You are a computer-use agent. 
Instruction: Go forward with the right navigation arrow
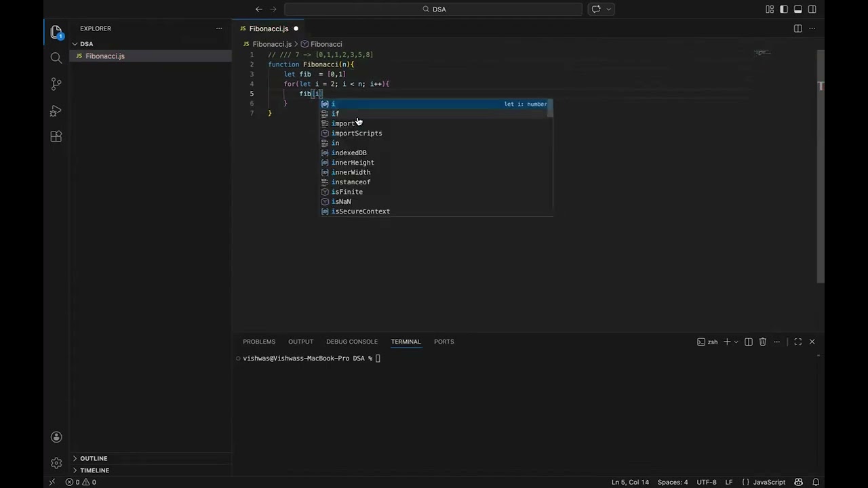[273, 9]
